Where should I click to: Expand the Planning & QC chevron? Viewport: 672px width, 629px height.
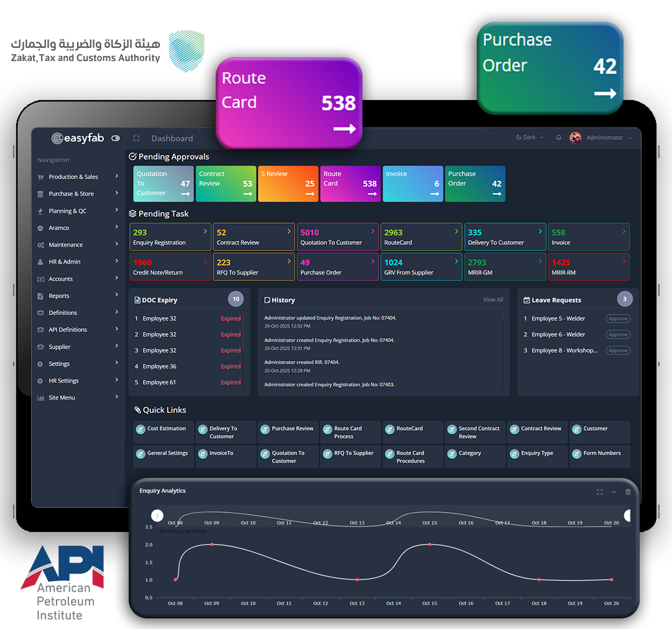[x=117, y=210]
